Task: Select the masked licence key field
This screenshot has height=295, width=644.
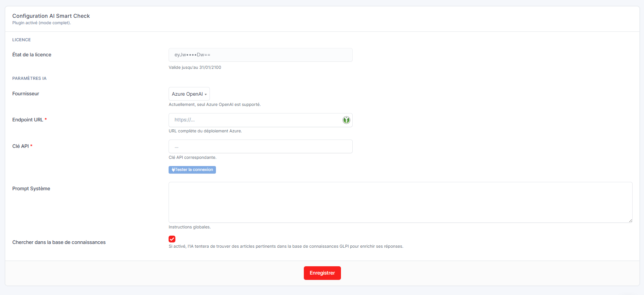Action: click(x=260, y=55)
